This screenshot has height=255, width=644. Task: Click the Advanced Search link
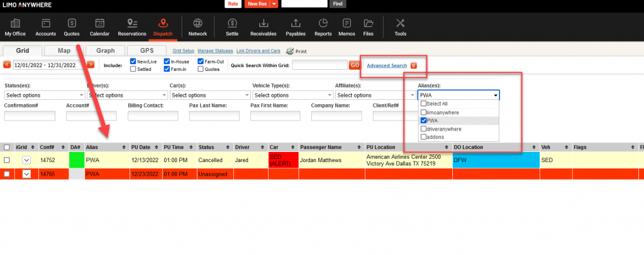(x=386, y=65)
